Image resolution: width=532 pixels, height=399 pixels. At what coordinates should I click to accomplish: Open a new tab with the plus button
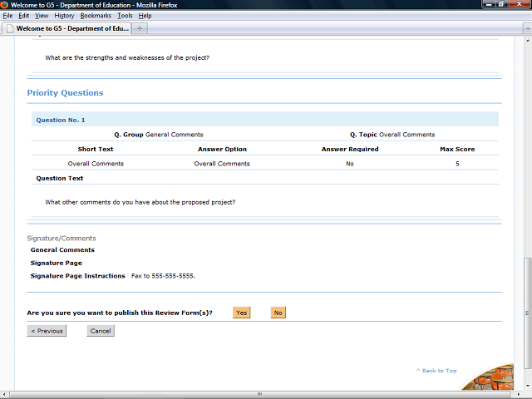pos(140,28)
